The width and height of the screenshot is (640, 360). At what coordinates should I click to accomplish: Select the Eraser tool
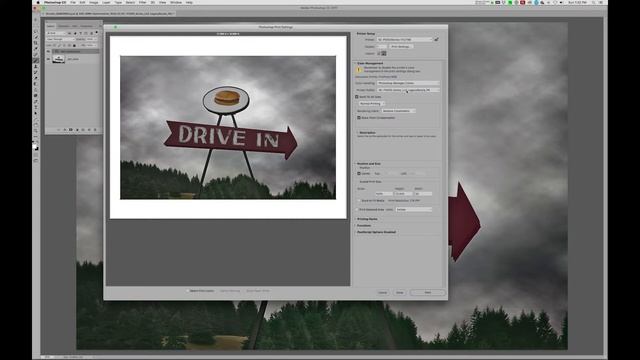(x=36, y=78)
